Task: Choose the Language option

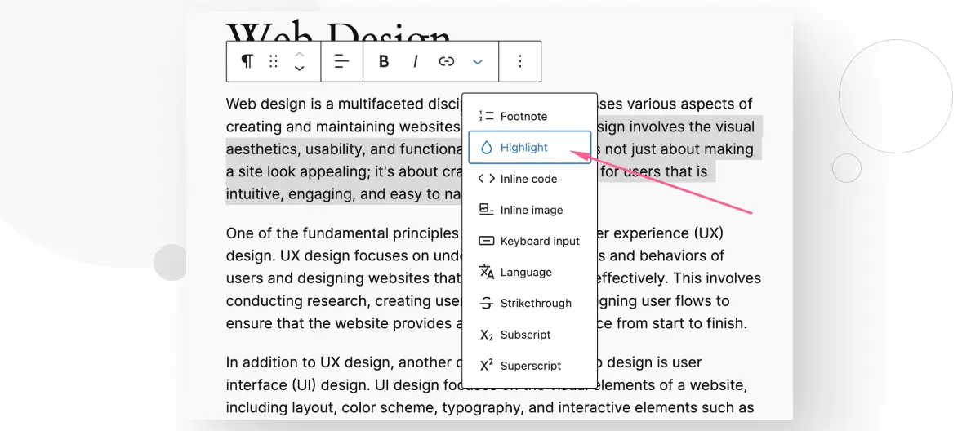Action: tap(529, 272)
